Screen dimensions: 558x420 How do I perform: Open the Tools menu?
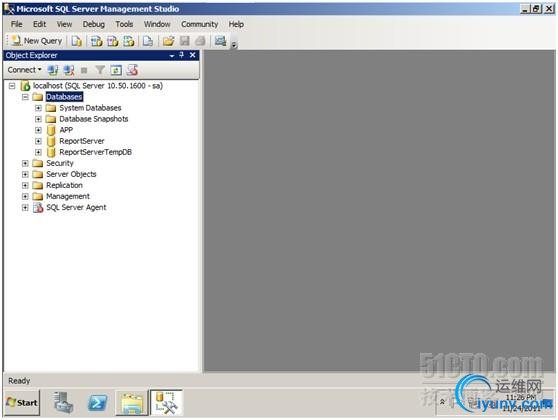pos(124,24)
